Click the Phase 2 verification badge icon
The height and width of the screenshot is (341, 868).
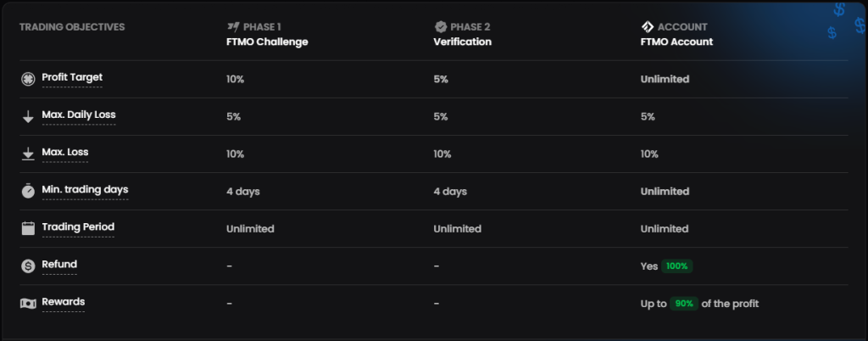coord(441,27)
